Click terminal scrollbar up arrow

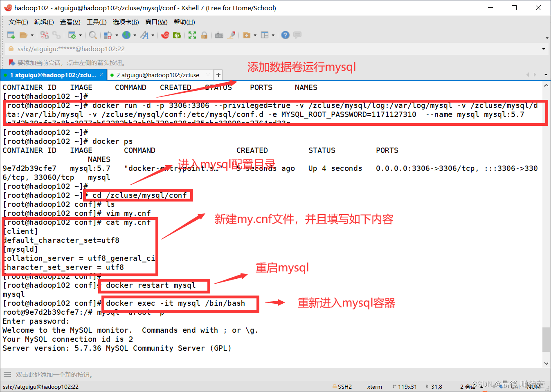[546, 86]
